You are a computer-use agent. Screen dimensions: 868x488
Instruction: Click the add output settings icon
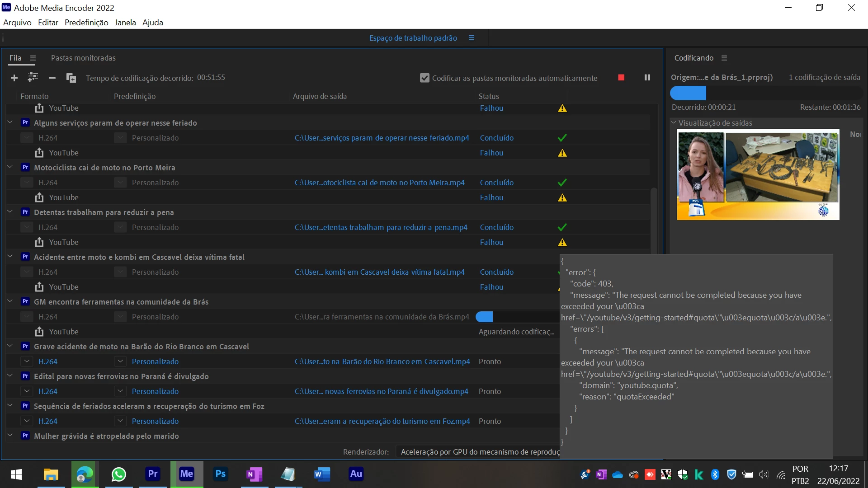[x=33, y=78]
